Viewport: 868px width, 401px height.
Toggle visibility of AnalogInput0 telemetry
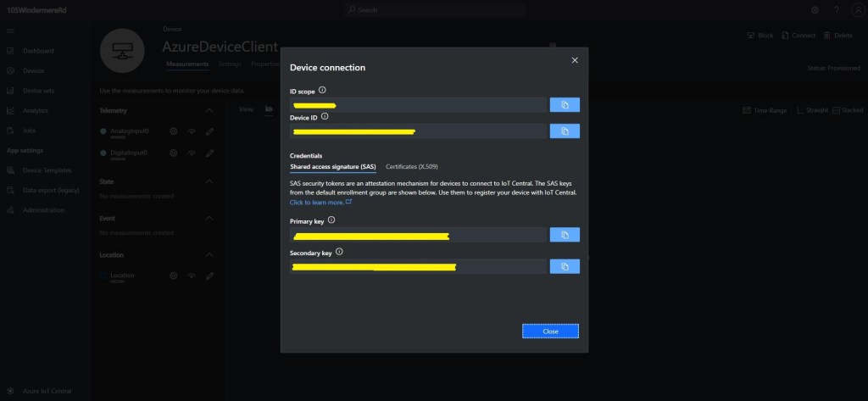pyautogui.click(x=192, y=131)
